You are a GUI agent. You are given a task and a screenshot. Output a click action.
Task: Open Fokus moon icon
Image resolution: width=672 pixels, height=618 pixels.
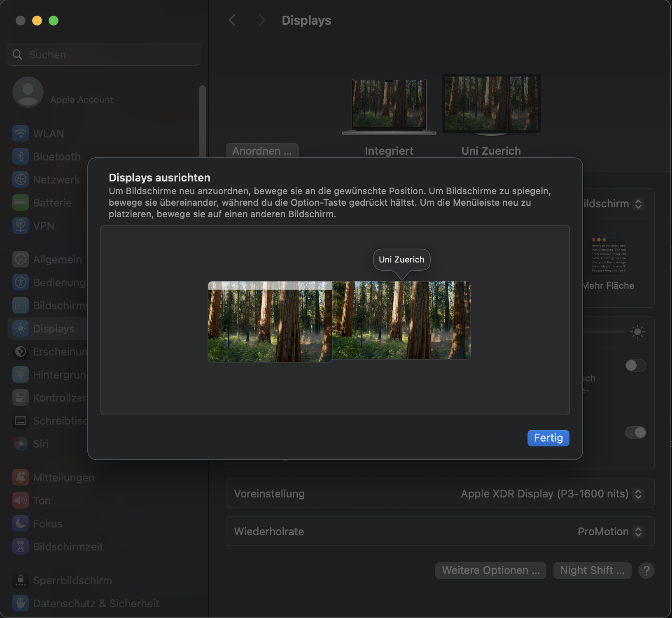pyautogui.click(x=21, y=523)
